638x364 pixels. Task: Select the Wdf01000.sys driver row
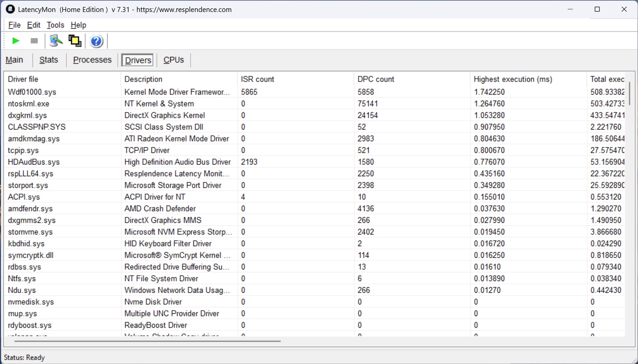[x=32, y=92]
